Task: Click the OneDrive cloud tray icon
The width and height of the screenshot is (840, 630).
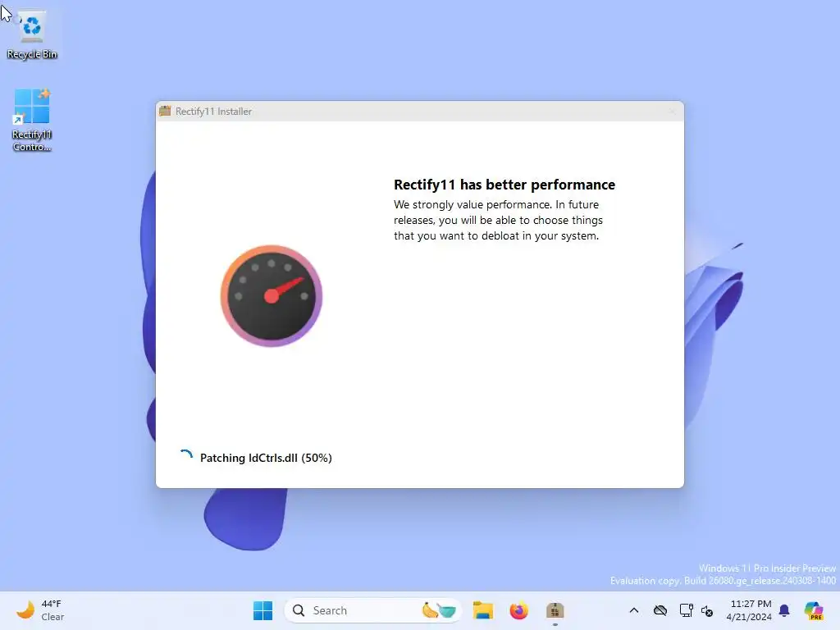Action: pyautogui.click(x=660, y=610)
